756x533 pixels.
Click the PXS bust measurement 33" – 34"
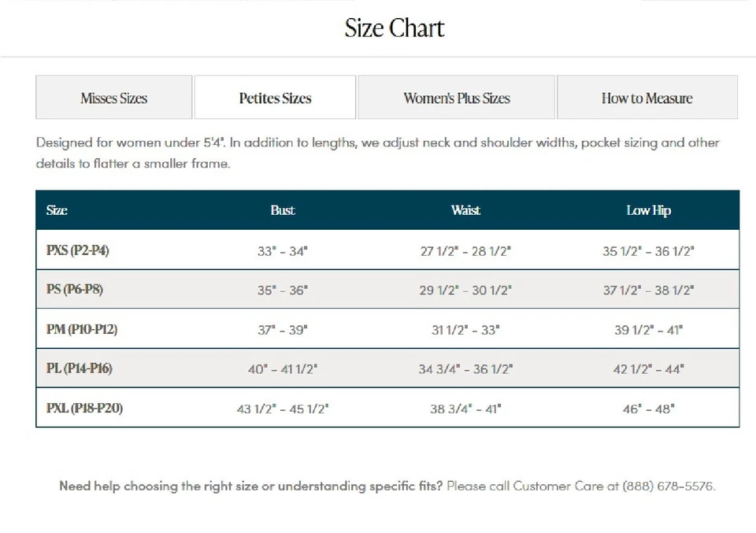coord(283,251)
